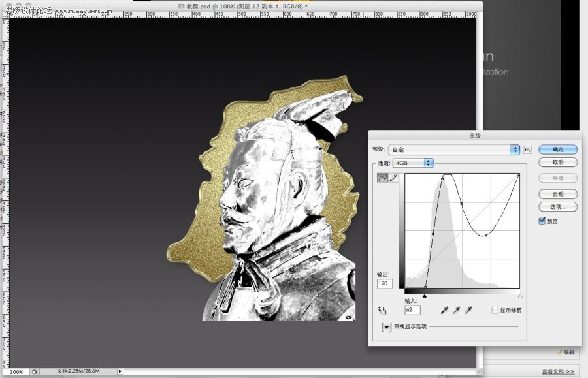
Task: Click the 自动 auto button
Action: pos(558,194)
